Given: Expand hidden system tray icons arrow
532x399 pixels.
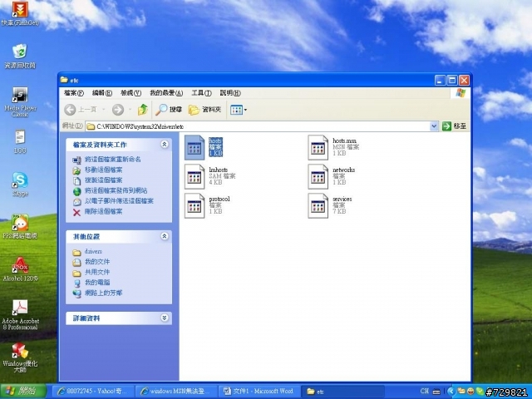Looking at the screenshot, I should pyautogui.click(x=451, y=392).
